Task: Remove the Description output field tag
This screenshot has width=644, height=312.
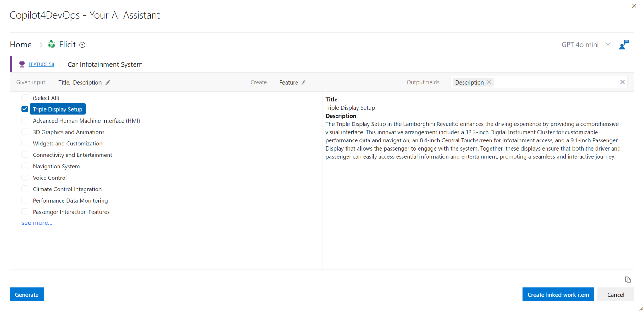Action: (489, 82)
